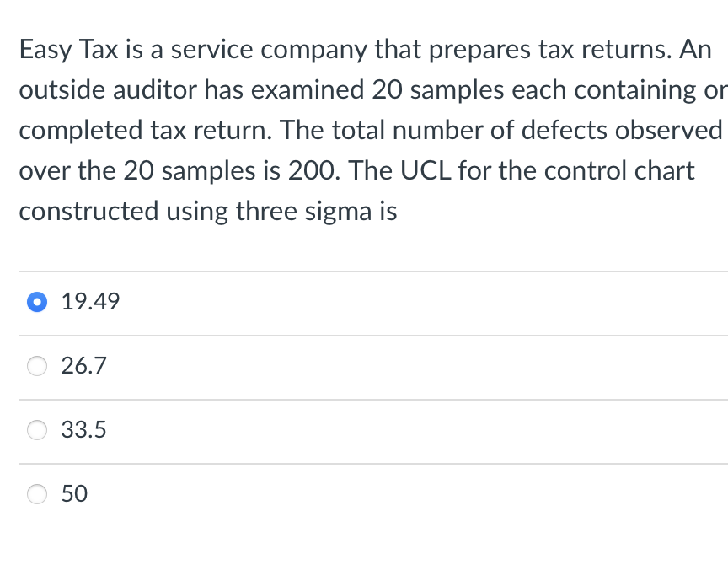This screenshot has height=565, width=728.
Task: Click the 33.5 option label
Action: tap(83, 430)
